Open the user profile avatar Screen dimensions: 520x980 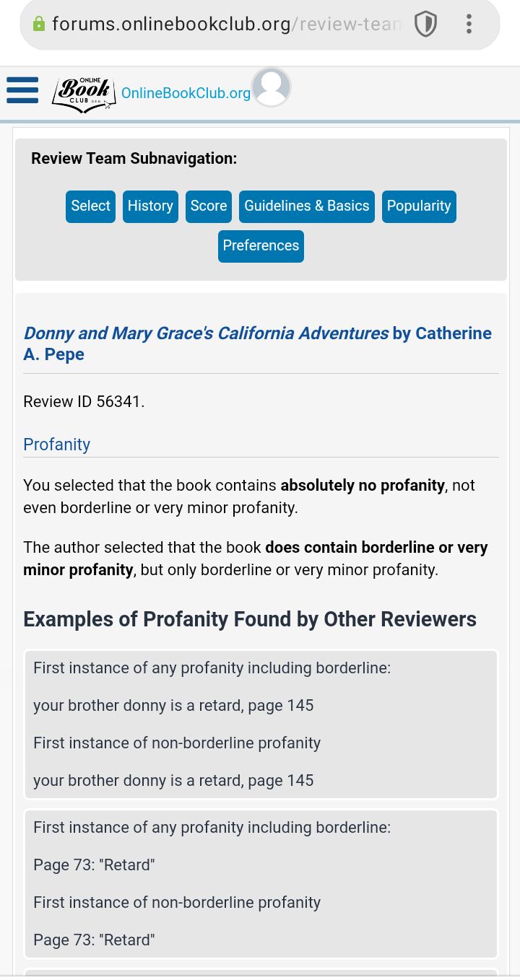tap(272, 87)
